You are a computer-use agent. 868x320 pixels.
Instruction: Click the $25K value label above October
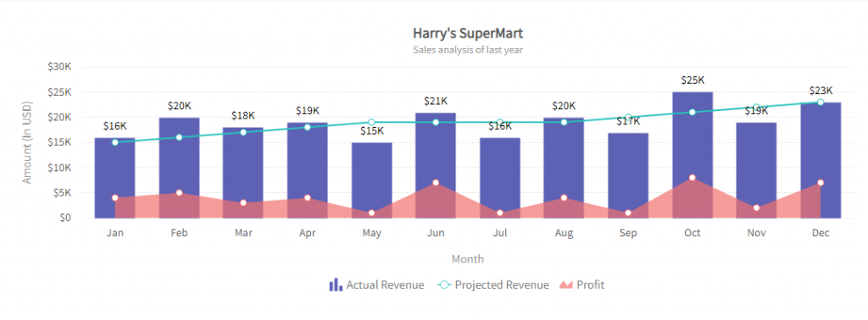[x=692, y=80]
